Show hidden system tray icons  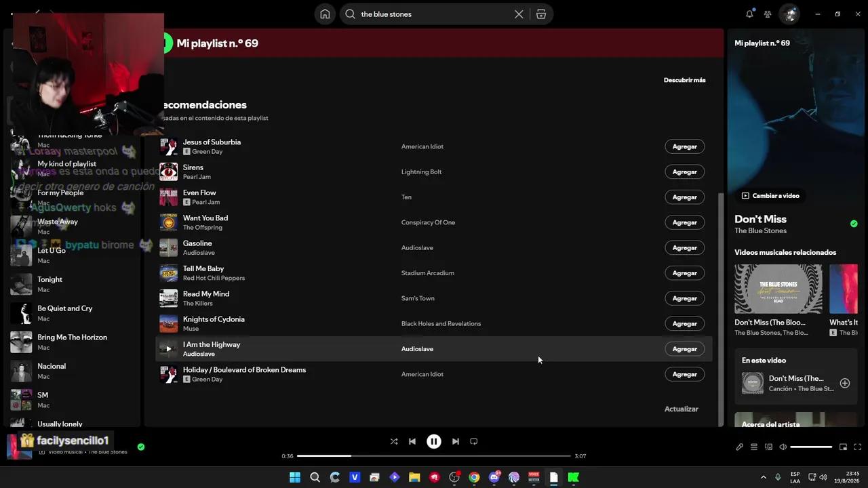point(763,477)
